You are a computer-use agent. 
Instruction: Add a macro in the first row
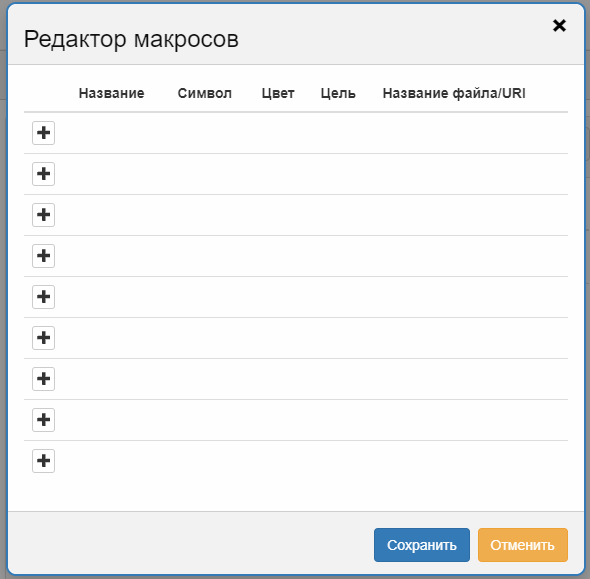tap(43, 133)
